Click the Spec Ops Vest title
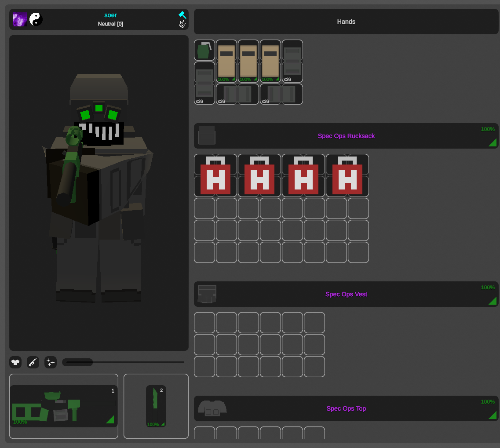The width and height of the screenshot is (500, 448). pos(346,294)
